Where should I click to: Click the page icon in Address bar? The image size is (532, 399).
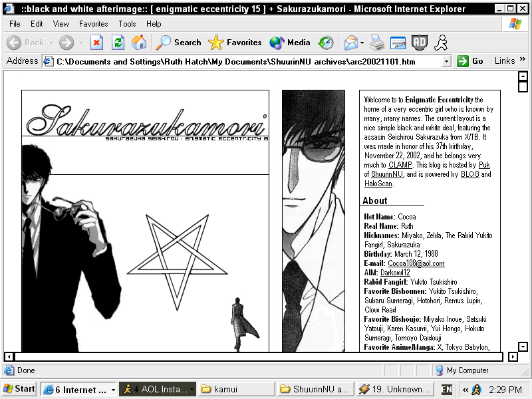click(49, 61)
